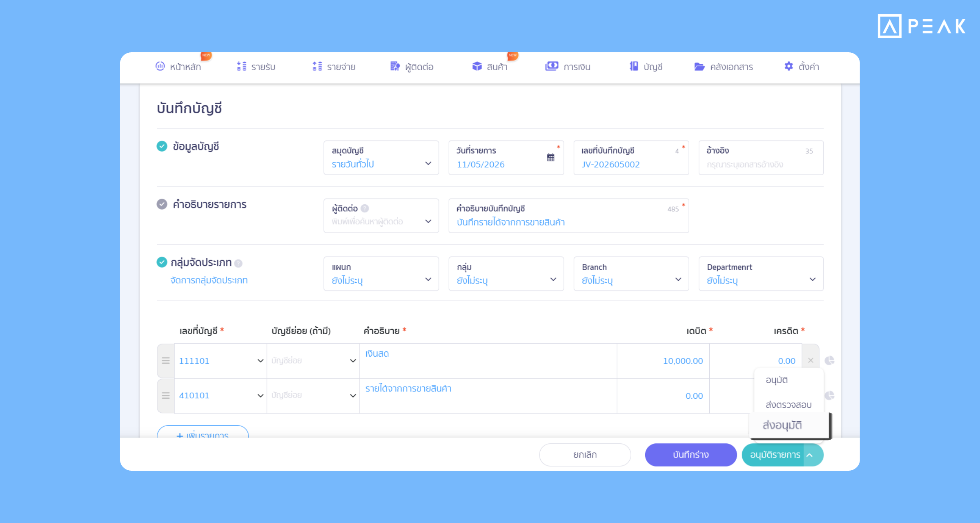Open the บัญชี ledger icon
The image size is (980, 523).
pos(634,66)
